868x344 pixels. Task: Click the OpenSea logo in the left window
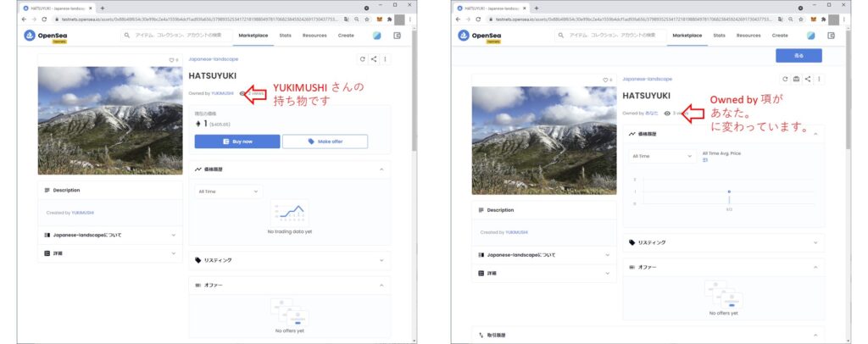pyautogui.click(x=46, y=36)
